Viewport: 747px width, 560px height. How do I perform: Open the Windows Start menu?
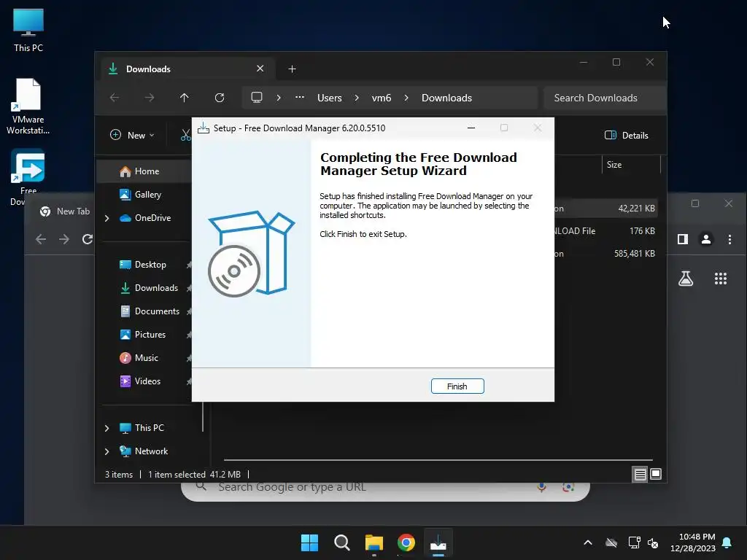309,542
